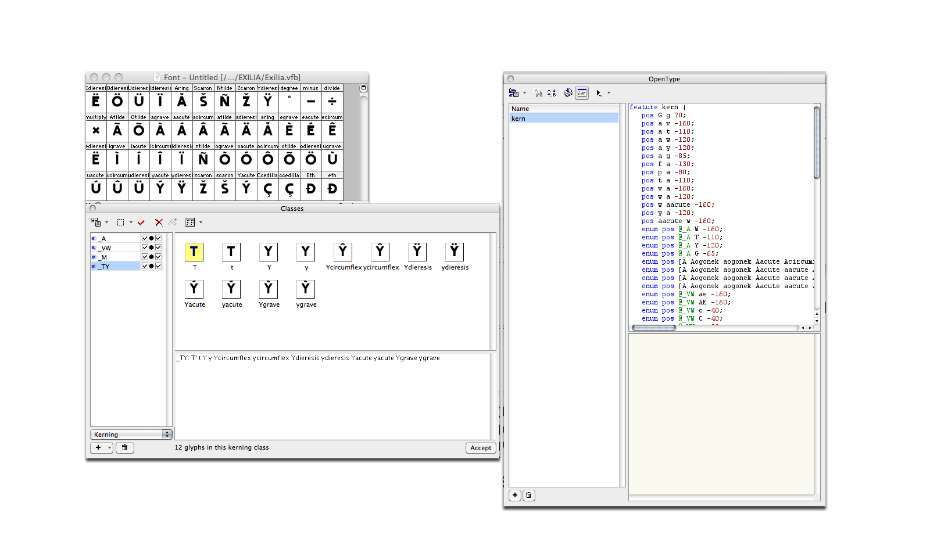
Task: Click the OpenType lower output panel
Action: 721,414
